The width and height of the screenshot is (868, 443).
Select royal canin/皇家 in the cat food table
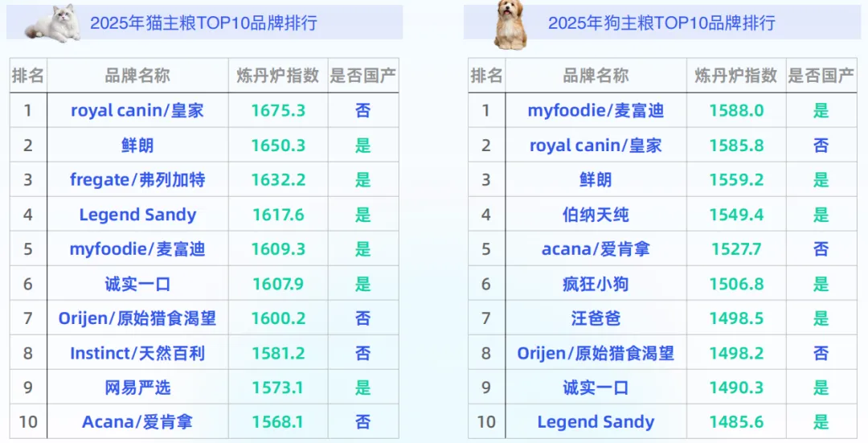pyautogui.click(x=137, y=111)
